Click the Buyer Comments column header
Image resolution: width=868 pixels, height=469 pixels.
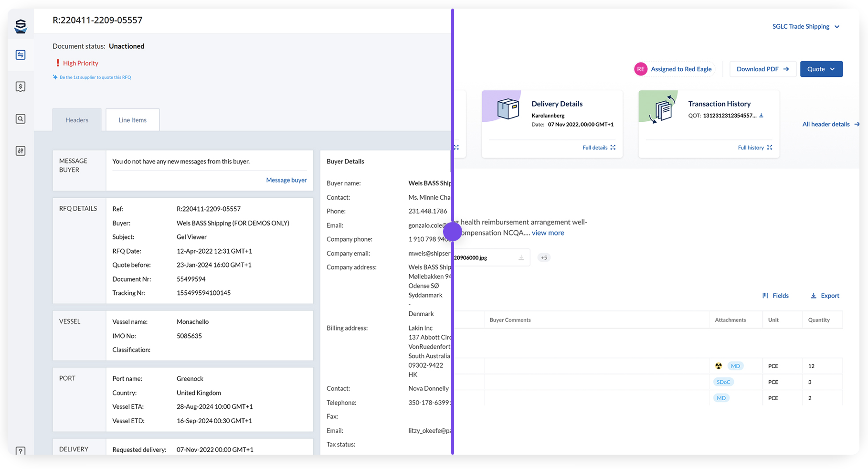[510, 320]
